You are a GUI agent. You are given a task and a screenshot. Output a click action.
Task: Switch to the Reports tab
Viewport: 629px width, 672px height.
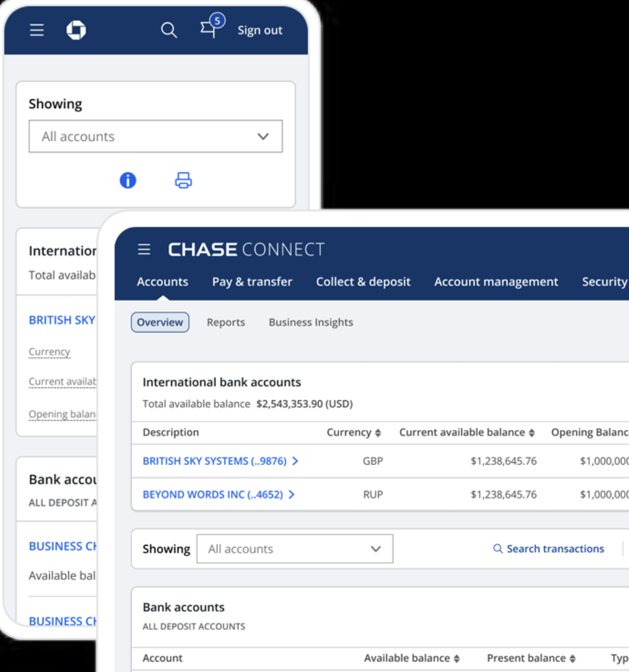(x=226, y=323)
